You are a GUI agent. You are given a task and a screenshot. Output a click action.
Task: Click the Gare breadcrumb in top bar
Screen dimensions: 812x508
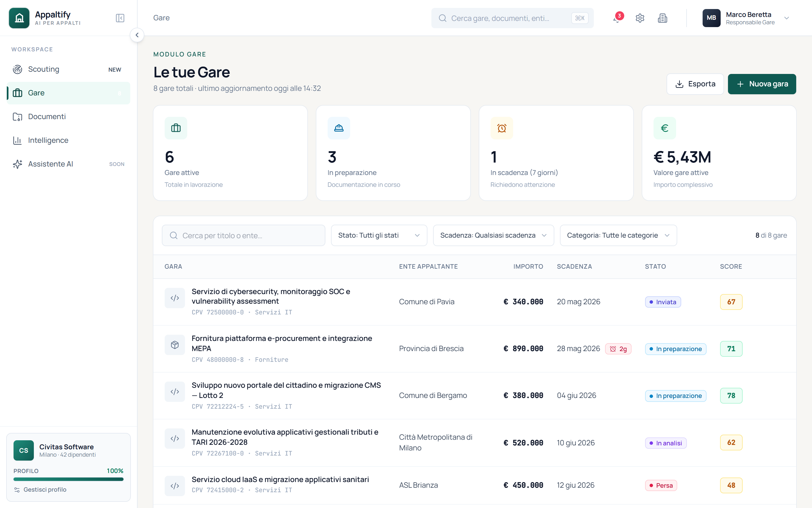click(x=161, y=18)
